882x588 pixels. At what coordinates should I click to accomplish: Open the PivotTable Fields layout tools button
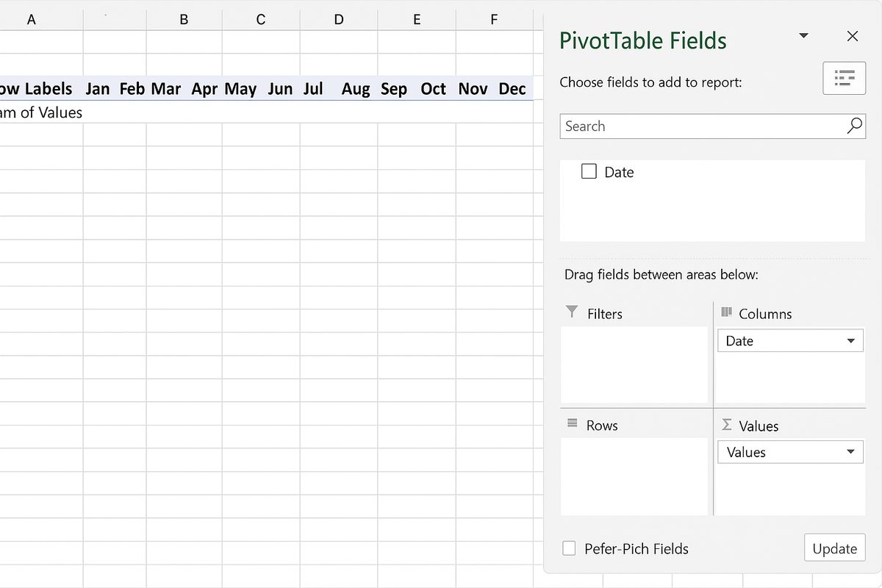point(844,78)
